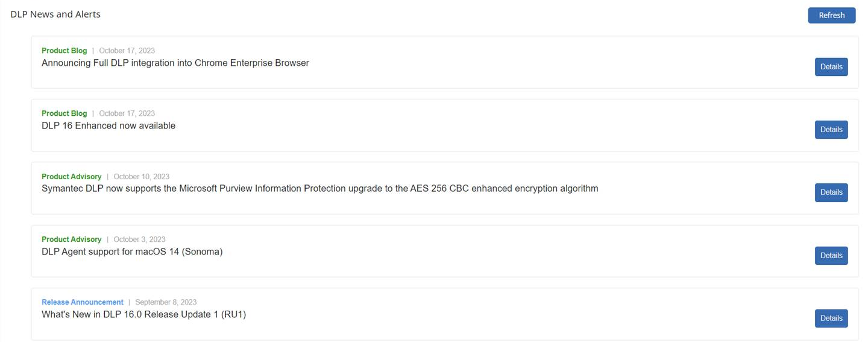Open 'DLP Agent support for macOS 14' headline
The width and height of the screenshot is (868, 342).
[x=132, y=252]
